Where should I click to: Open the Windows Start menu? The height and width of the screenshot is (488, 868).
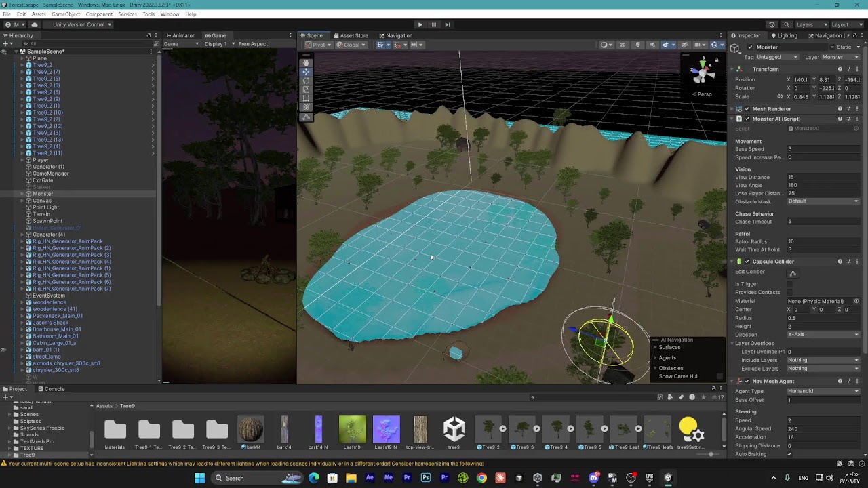tap(199, 478)
